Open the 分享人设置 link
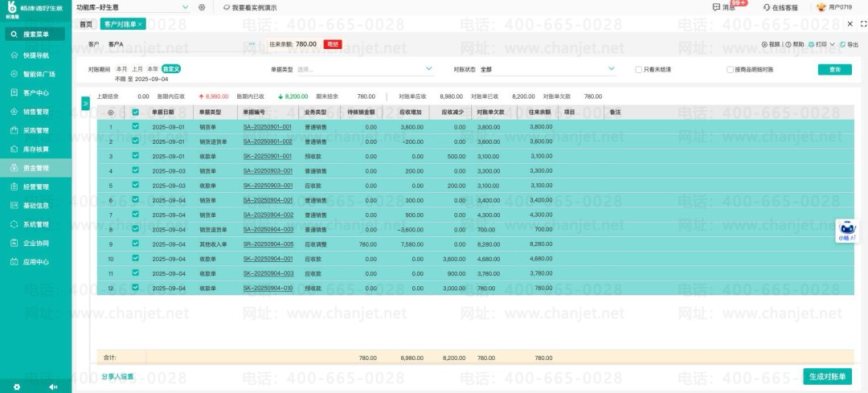This screenshot has height=393, width=868. (x=117, y=376)
